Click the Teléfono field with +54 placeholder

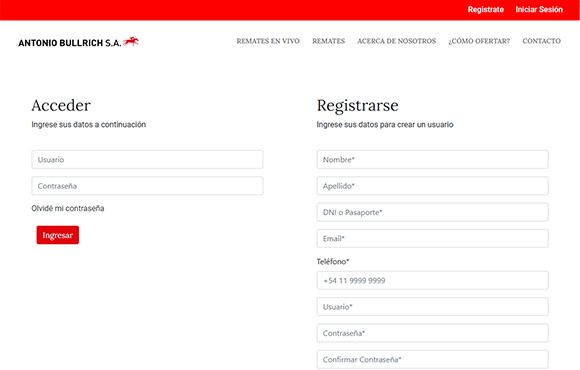[x=432, y=280]
